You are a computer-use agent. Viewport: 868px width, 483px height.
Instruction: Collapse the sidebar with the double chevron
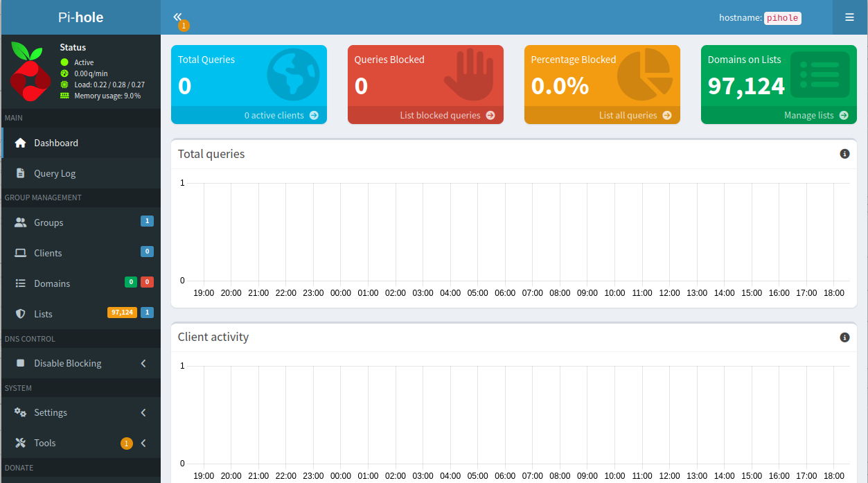(179, 17)
